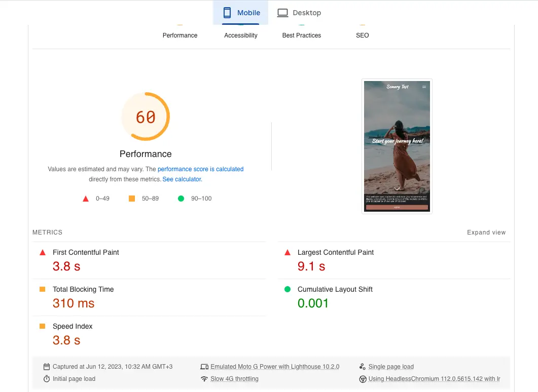Open Emulated Moto G Power with Lighthouse details
538x392 pixels.
tap(275, 367)
